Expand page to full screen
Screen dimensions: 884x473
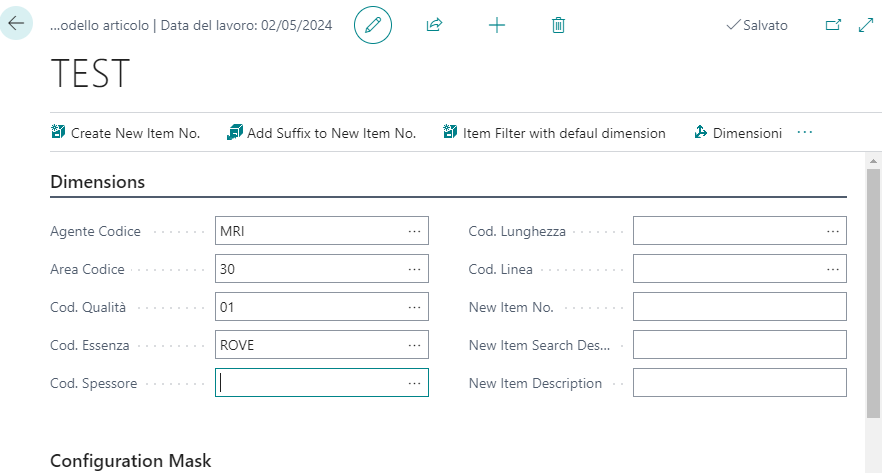coord(866,25)
